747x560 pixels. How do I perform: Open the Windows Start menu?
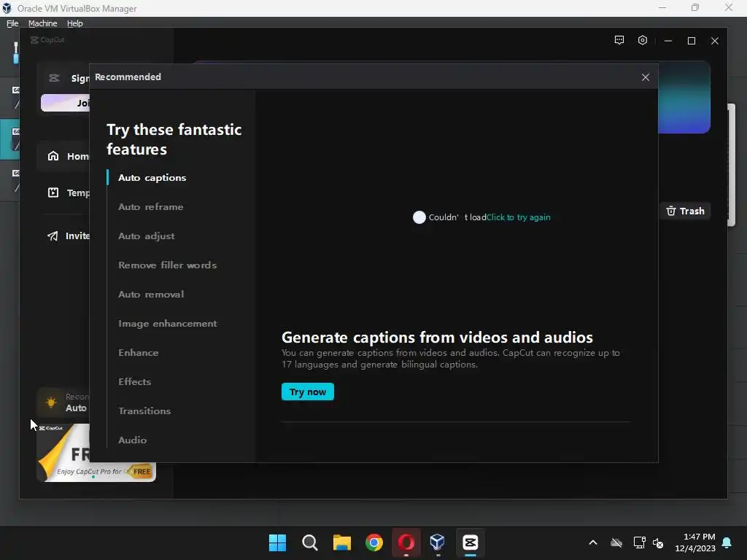277,542
